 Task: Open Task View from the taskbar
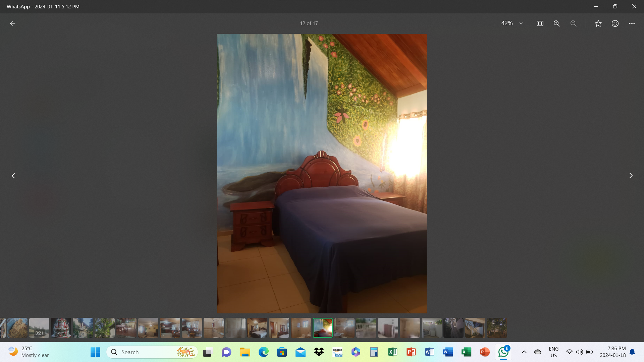[x=208, y=352]
